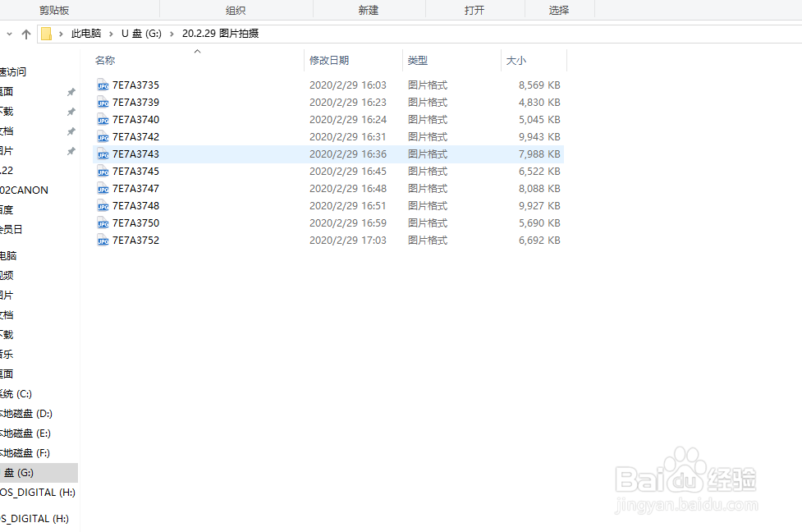The image size is (802, 532).
Task: Click the JPG icon of 7E7A3743
Action: (103, 154)
